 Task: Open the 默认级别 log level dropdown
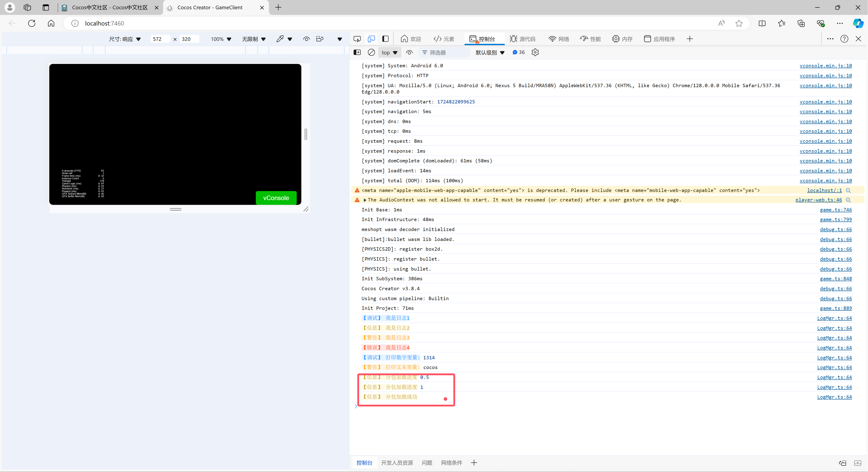coord(490,53)
